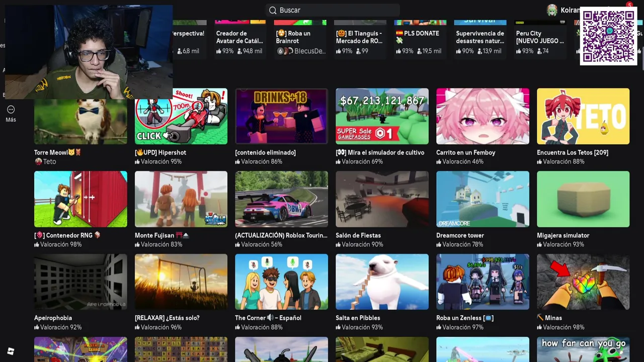Open Supervivencia de desastres natur... title
This screenshot has height=362, width=644.
480,37
